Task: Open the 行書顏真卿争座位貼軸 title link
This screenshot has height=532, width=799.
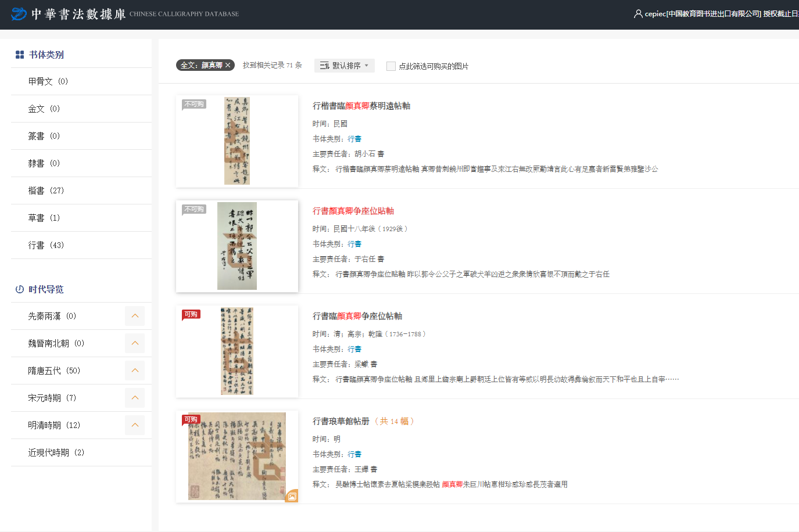Action: [x=353, y=211]
